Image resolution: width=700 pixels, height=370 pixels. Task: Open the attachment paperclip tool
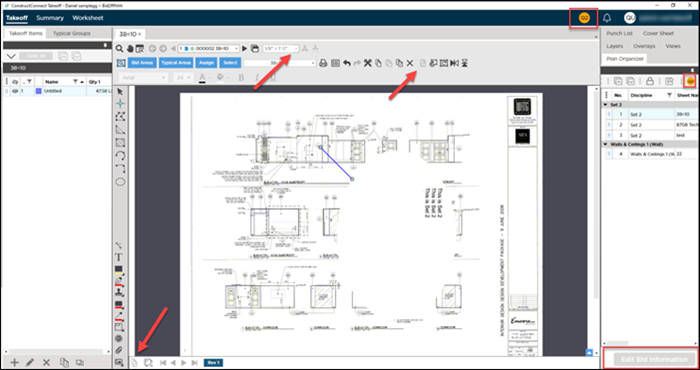pos(119,350)
